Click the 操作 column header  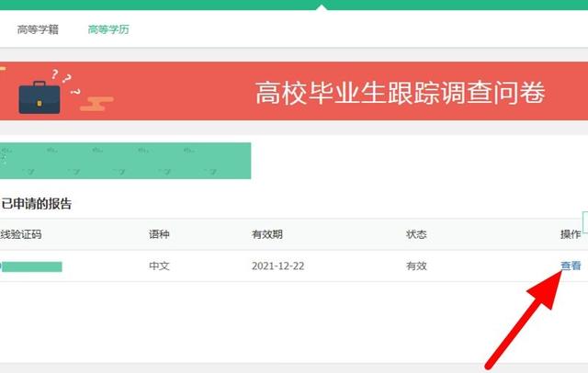tap(570, 234)
